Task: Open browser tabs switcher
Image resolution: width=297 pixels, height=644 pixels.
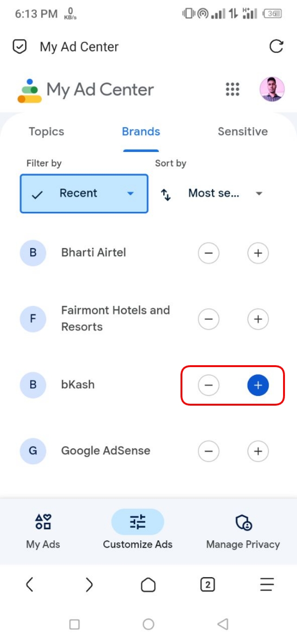Action: (207, 585)
